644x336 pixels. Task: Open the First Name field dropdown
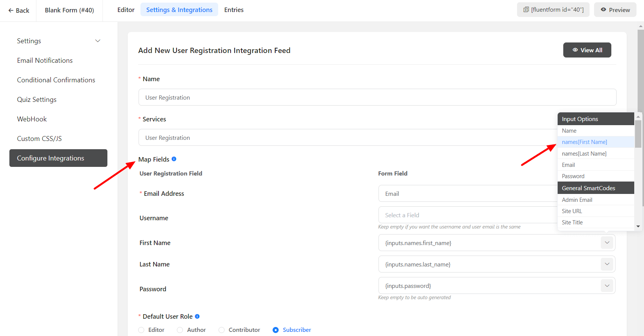[607, 243]
